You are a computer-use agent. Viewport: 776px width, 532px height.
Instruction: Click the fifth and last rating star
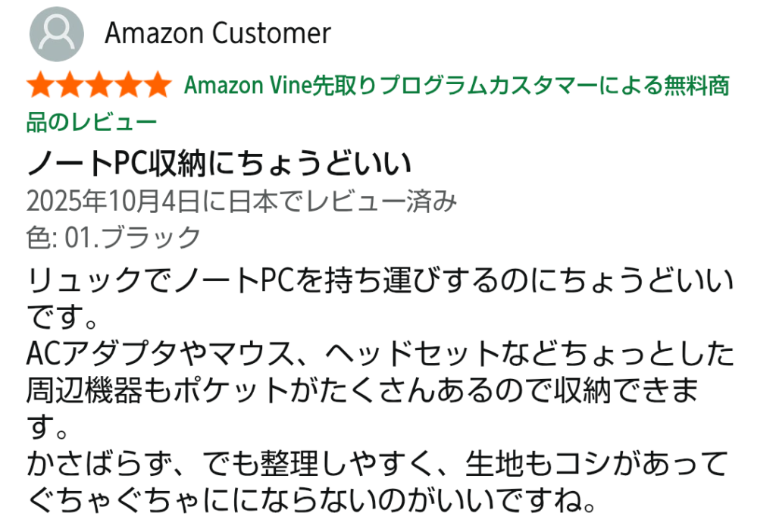click(x=156, y=86)
